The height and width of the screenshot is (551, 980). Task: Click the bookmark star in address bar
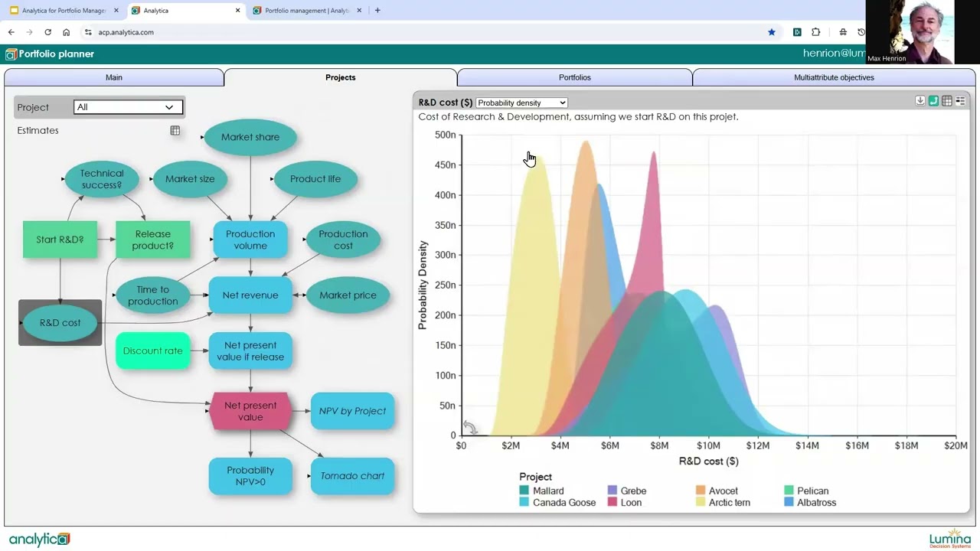(x=771, y=32)
